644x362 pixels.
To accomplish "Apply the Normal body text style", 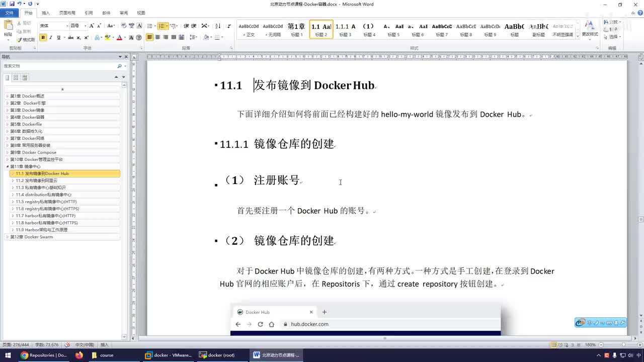I will click(x=249, y=29).
